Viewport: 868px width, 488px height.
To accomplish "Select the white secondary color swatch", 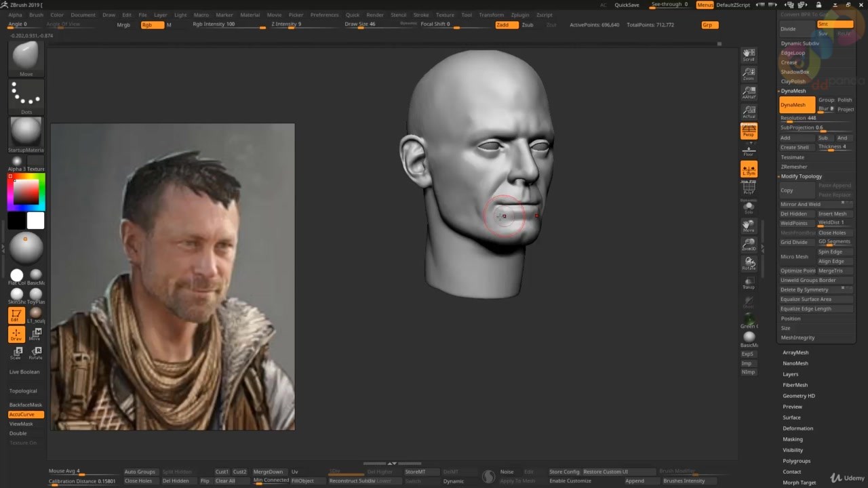I will coord(35,221).
